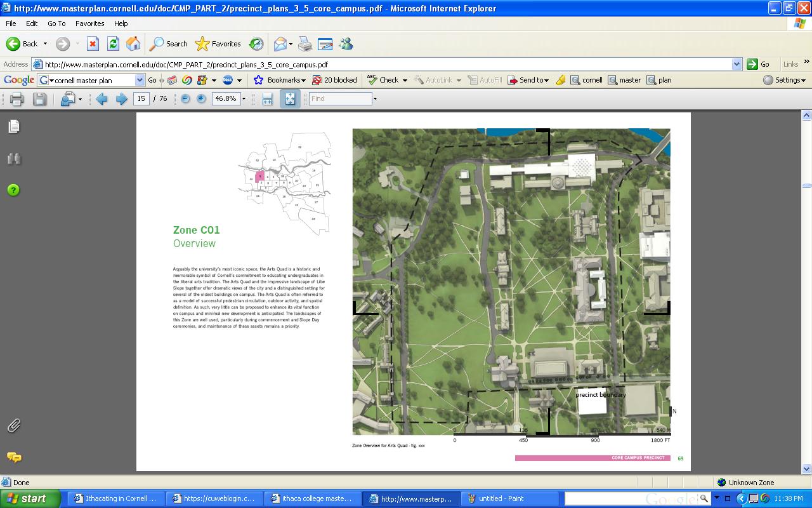Save a copy of the PDF

click(39, 98)
